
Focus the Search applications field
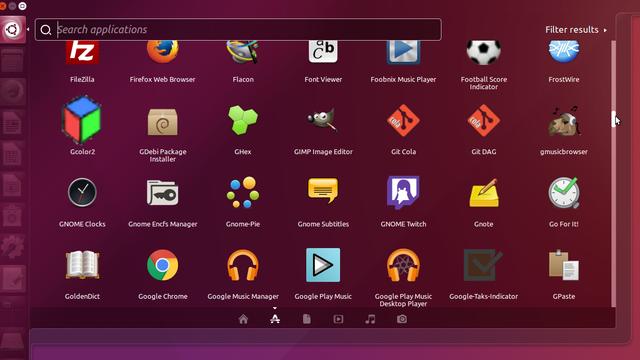coord(238,29)
